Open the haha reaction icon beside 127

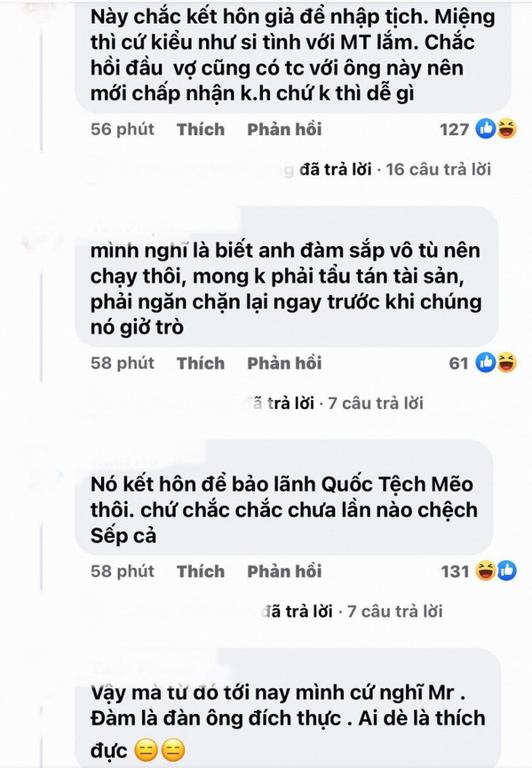[506, 129]
